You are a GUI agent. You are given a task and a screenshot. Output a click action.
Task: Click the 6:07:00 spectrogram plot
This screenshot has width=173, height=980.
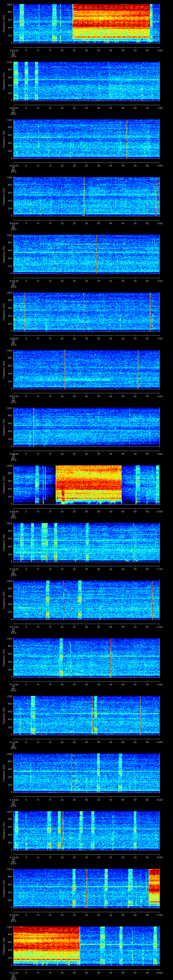click(87, 369)
